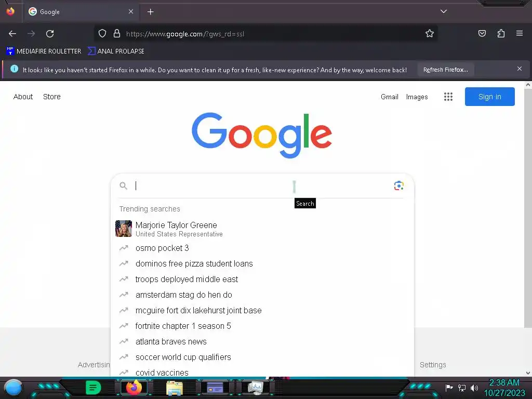Viewport: 532px width, 399px height.
Task: Open the Store link
Action: 52,97
